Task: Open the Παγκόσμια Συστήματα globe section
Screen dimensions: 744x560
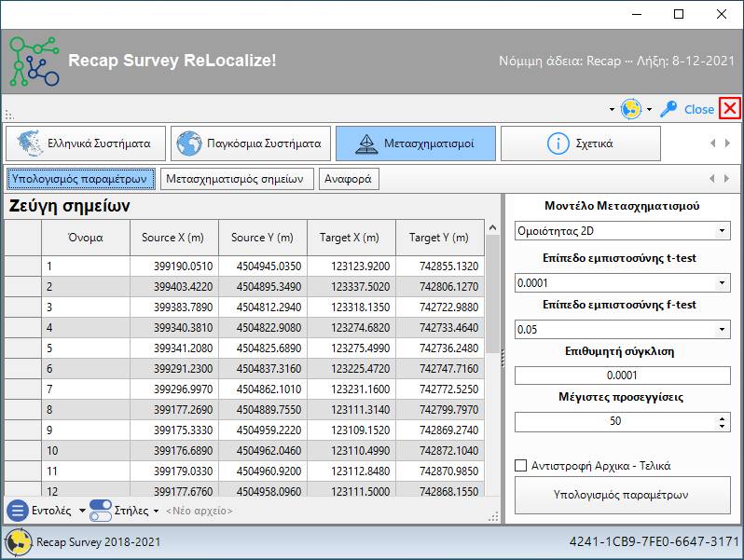Action: click(251, 143)
